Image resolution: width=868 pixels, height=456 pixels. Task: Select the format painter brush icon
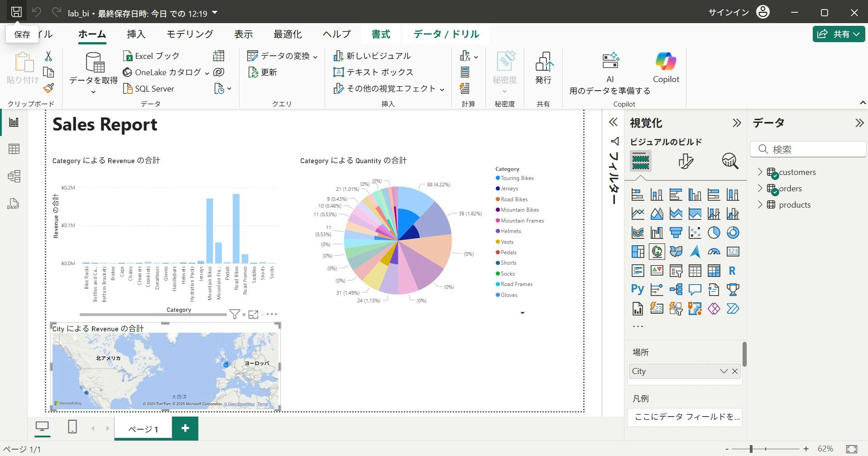(x=48, y=88)
